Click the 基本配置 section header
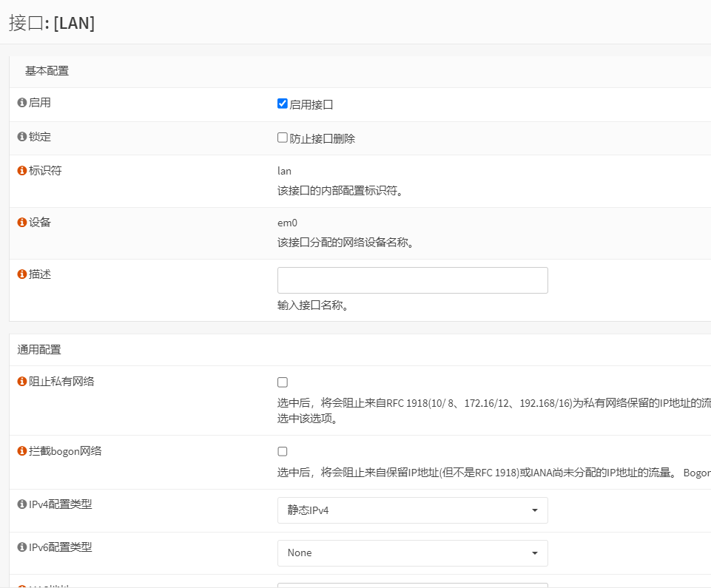Image resolution: width=711 pixels, height=588 pixels. [47, 71]
